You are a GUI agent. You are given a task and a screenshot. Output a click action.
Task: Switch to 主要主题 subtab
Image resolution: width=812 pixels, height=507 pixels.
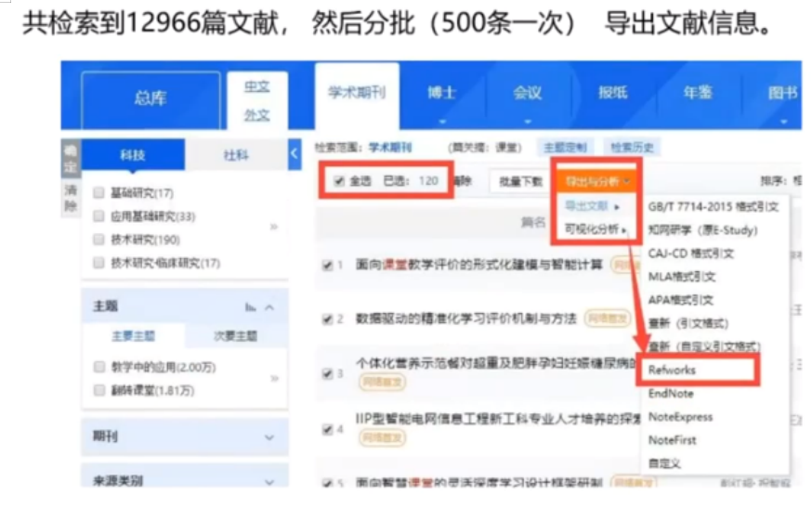(134, 336)
